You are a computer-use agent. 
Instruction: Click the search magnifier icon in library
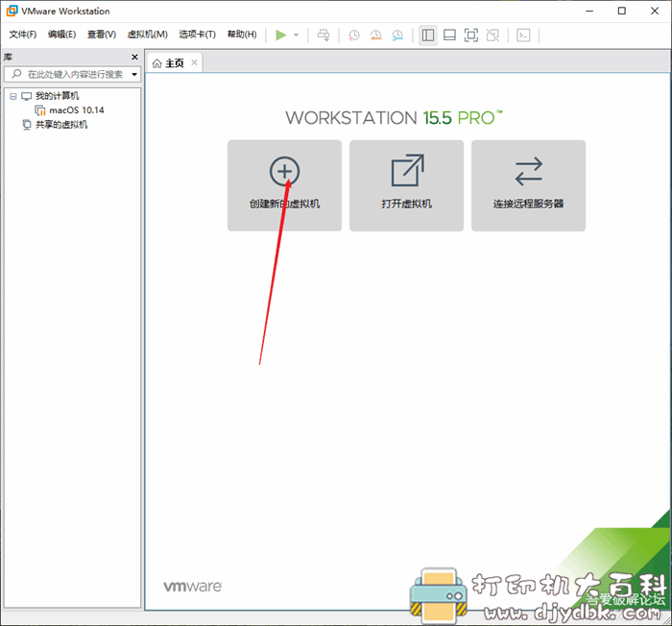[16, 74]
